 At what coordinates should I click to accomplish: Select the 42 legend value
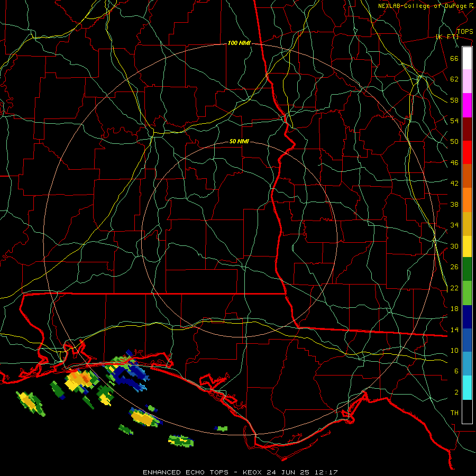(454, 184)
